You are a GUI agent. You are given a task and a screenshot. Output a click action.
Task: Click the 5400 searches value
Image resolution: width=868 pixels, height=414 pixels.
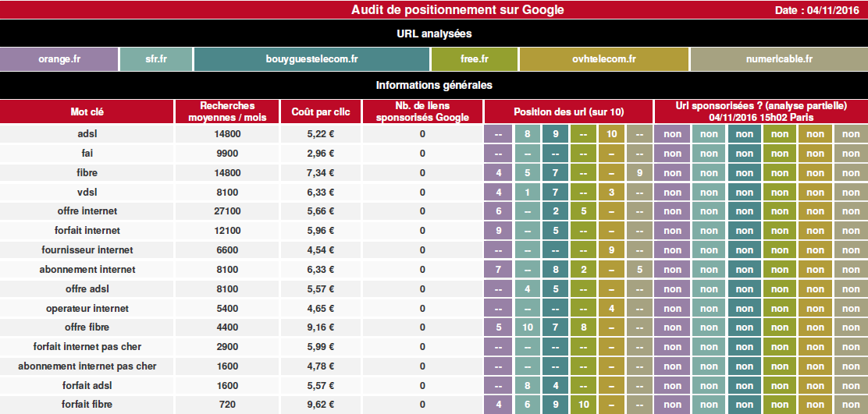click(227, 308)
